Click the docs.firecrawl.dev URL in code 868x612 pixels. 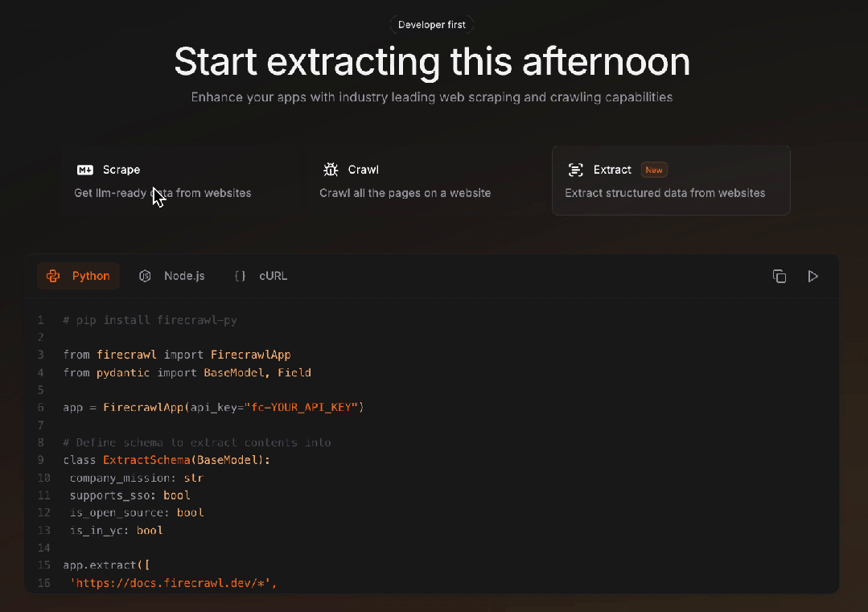pos(173,583)
